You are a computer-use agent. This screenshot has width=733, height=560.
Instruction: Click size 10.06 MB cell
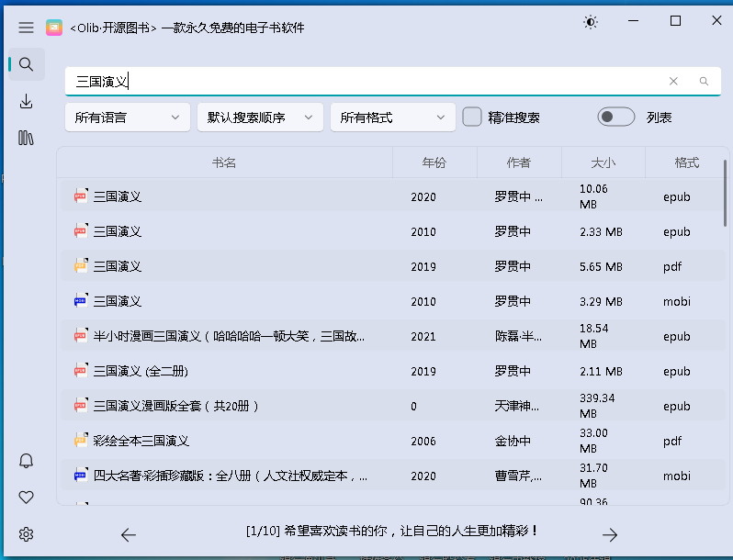tap(593, 196)
